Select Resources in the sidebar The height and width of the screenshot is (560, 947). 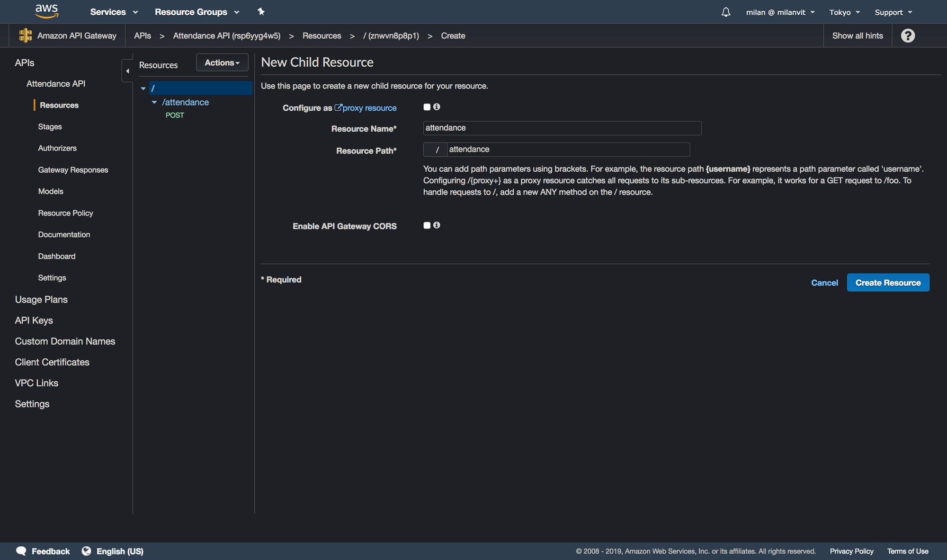[59, 105]
